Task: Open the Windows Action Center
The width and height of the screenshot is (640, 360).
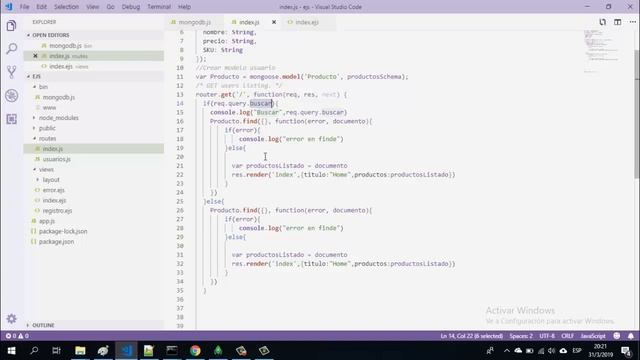Action: click(626, 351)
